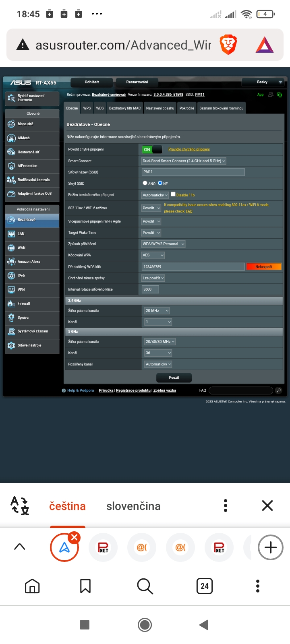Viewport: 290px width, 644px height.
Task: Open Správa administration item
Action: [32, 318]
